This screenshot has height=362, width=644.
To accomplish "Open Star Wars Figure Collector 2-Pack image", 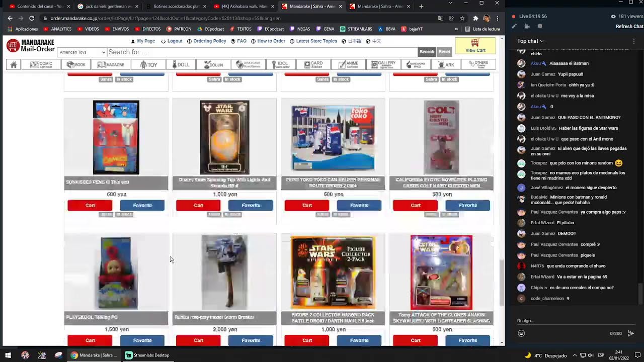I will pyautogui.click(x=333, y=273).
